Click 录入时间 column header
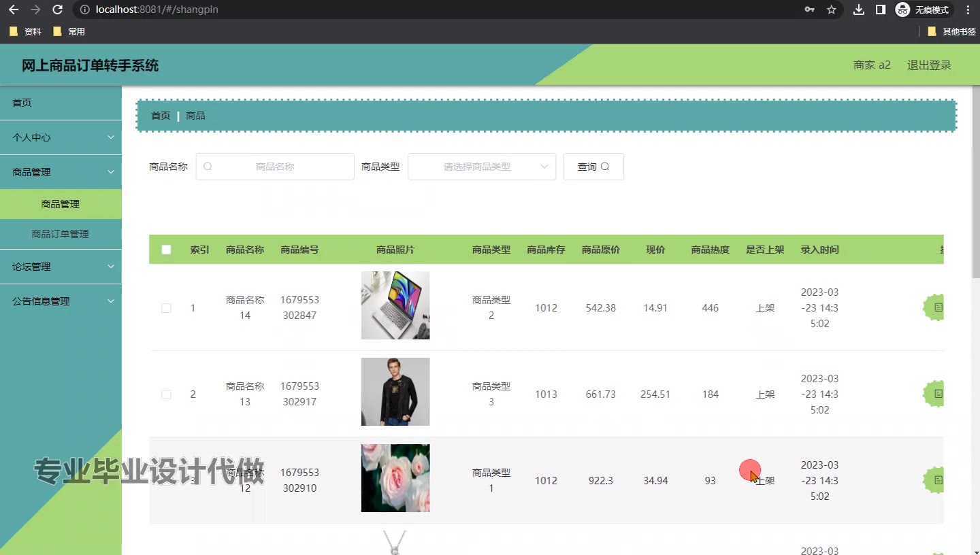The width and height of the screenshot is (980, 555). (820, 250)
